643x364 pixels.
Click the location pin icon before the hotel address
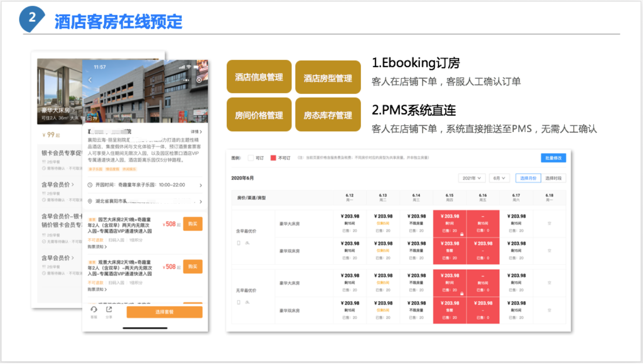(89, 201)
